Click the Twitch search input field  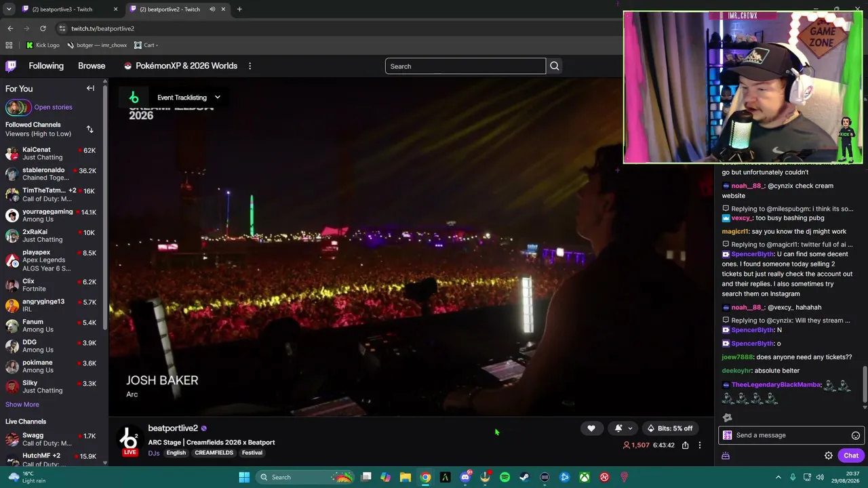tap(465, 66)
